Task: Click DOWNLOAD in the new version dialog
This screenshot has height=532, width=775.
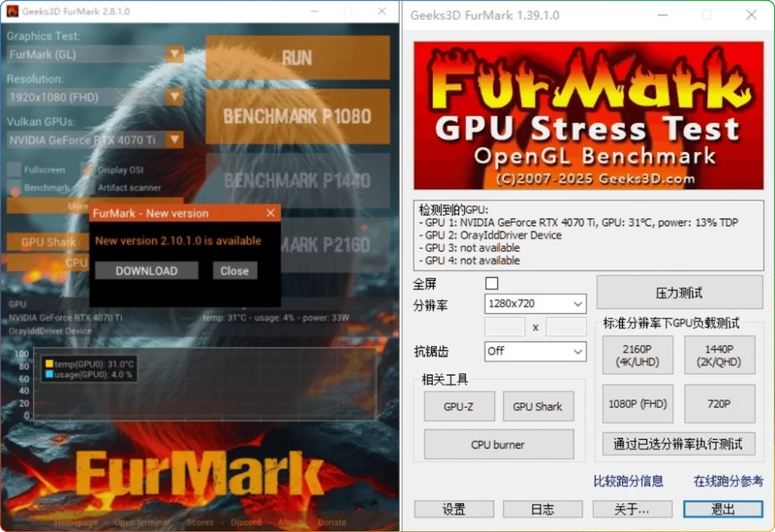Action: pyautogui.click(x=146, y=270)
